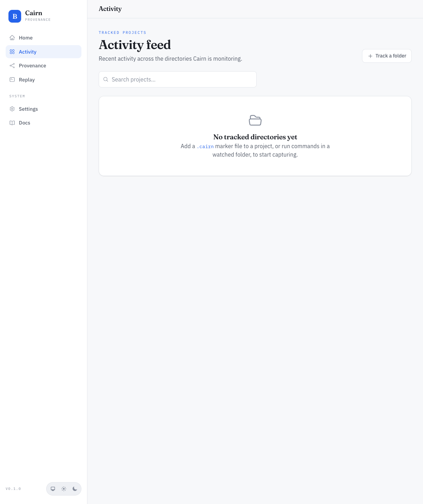Image resolution: width=423 pixels, height=504 pixels.
Task: Click the Docs book icon
Action: coord(12,123)
